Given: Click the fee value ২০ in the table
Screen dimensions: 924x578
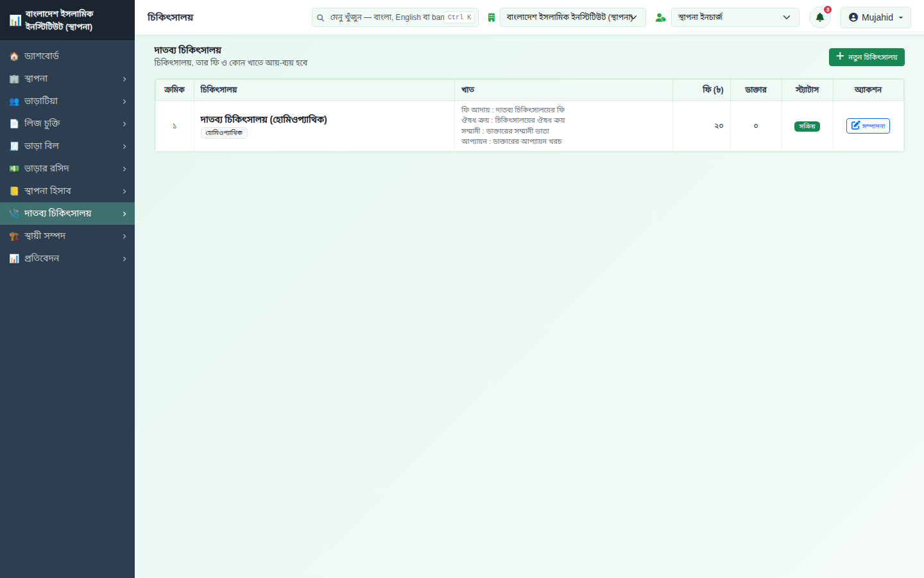Looking at the screenshot, I should pos(719,126).
